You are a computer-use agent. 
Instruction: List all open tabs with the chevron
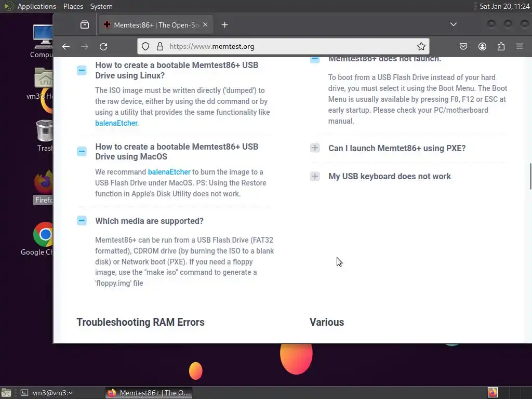point(453,24)
